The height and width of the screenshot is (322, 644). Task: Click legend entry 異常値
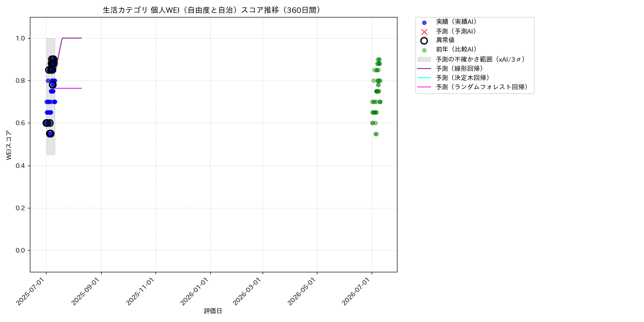[x=445, y=40]
